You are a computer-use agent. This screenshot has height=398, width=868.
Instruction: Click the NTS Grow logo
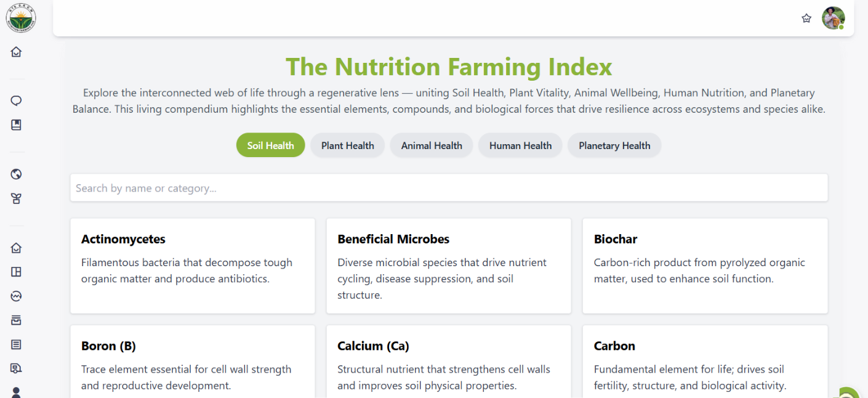pyautogui.click(x=21, y=18)
